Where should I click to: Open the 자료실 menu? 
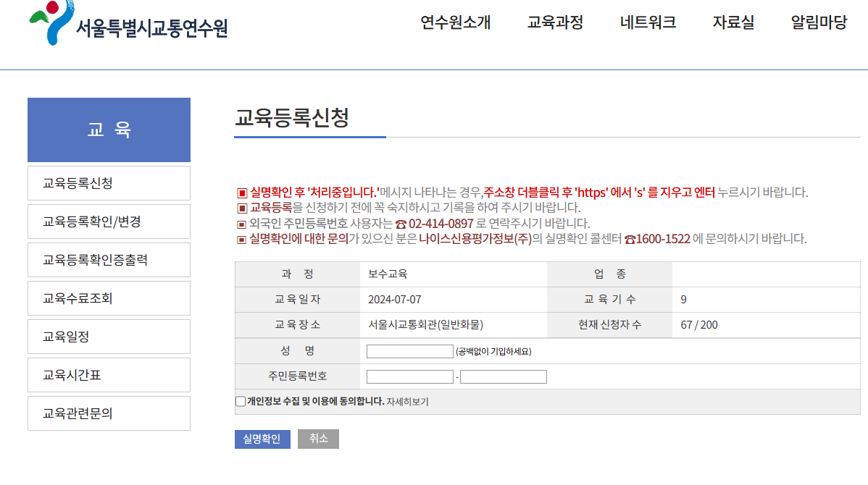[x=733, y=22]
